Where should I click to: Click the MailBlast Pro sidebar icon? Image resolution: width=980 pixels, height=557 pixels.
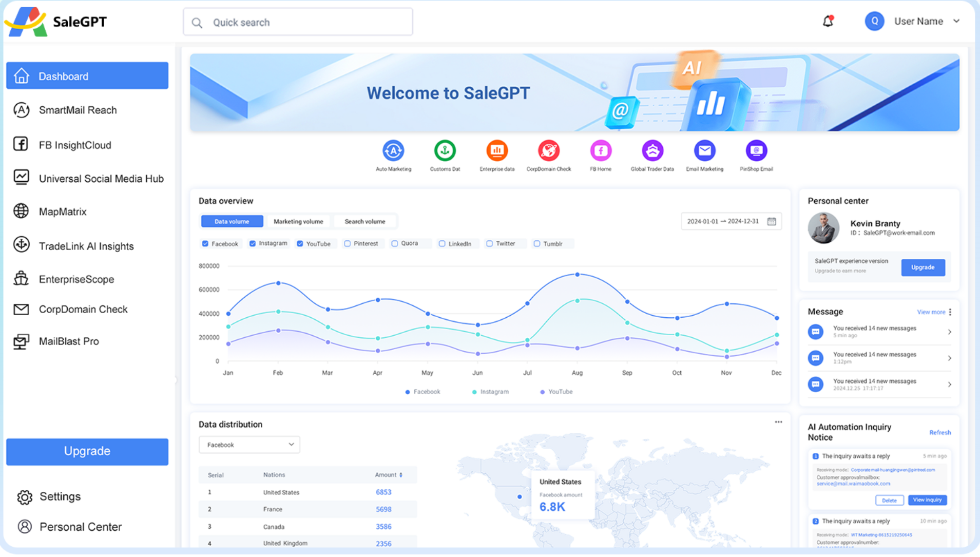(x=21, y=341)
